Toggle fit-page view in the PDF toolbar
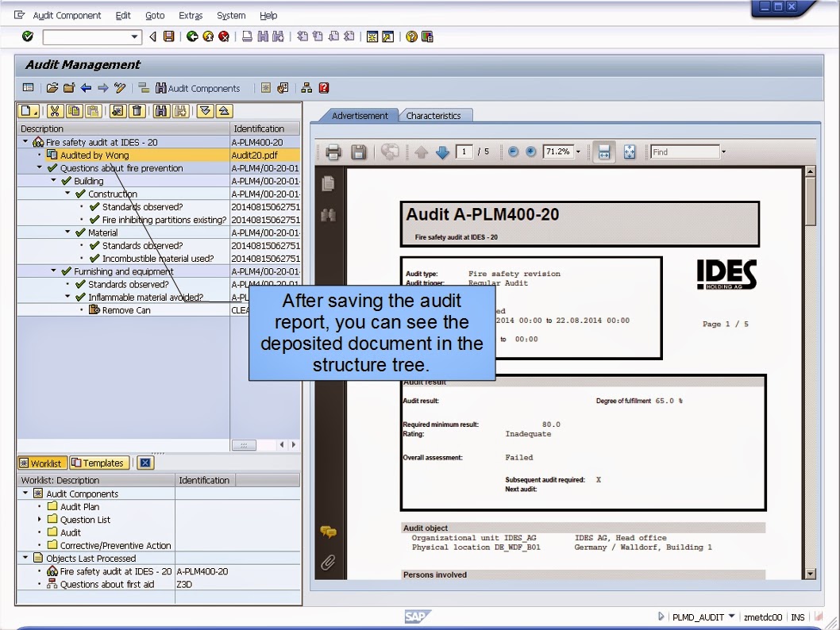This screenshot has width=840, height=630. (629, 152)
